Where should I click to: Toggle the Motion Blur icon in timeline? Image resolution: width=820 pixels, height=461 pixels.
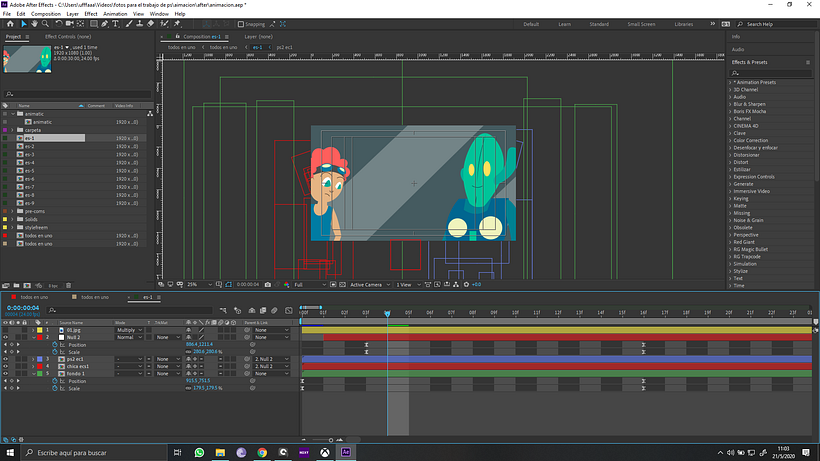[x=274, y=310]
